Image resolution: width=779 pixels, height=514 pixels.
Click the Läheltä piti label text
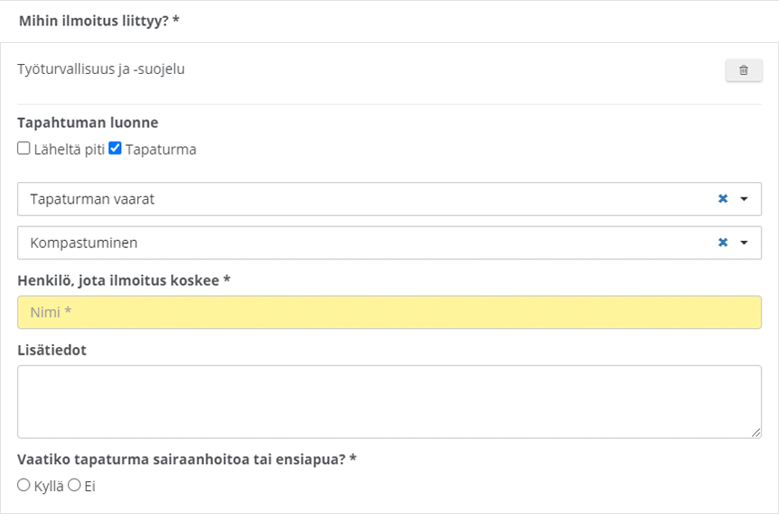[x=69, y=149]
